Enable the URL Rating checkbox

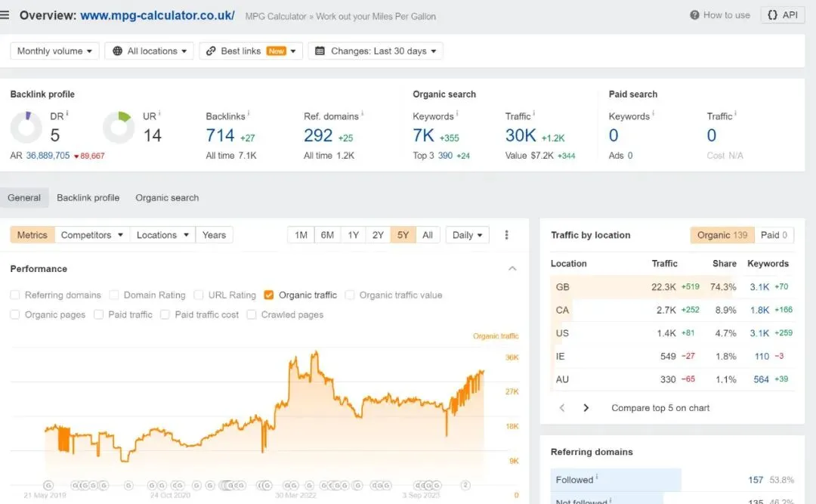pyautogui.click(x=198, y=295)
